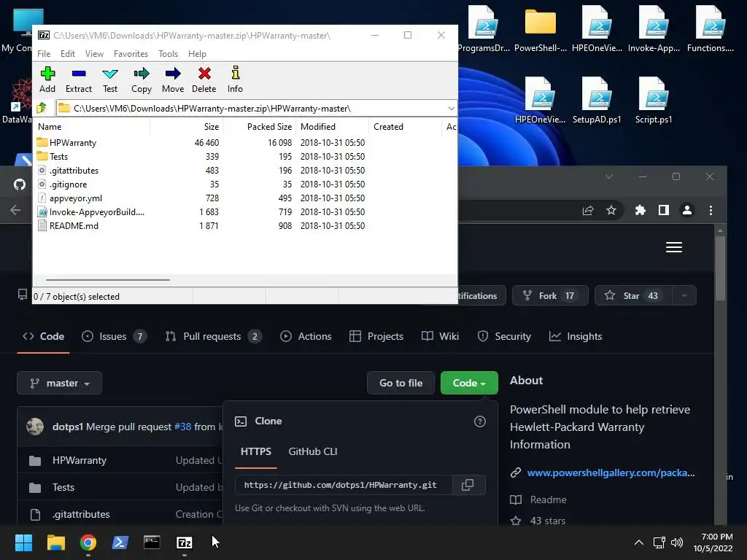This screenshot has width=747, height=560.
Task: Open the Security tab
Action: [504, 336]
